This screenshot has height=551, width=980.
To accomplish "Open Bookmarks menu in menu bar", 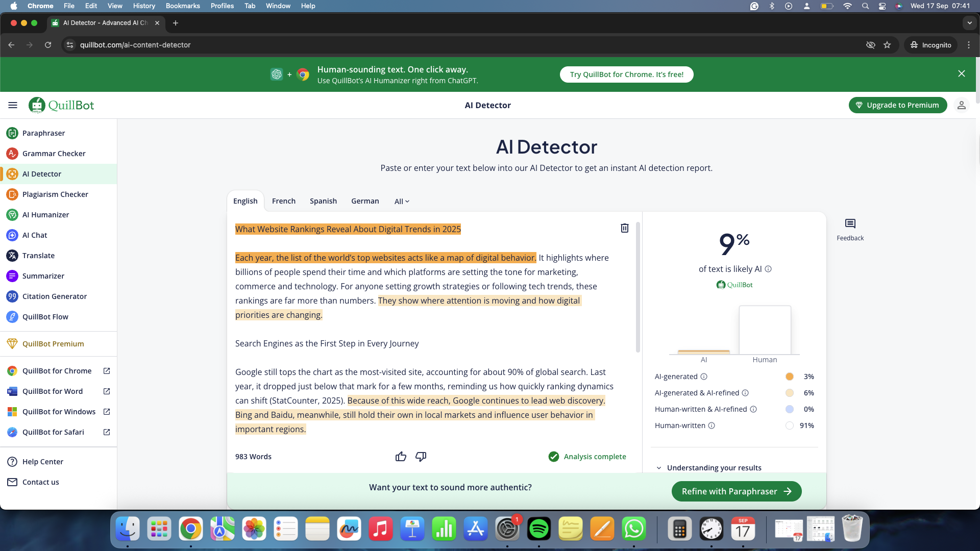I will [x=183, y=6].
